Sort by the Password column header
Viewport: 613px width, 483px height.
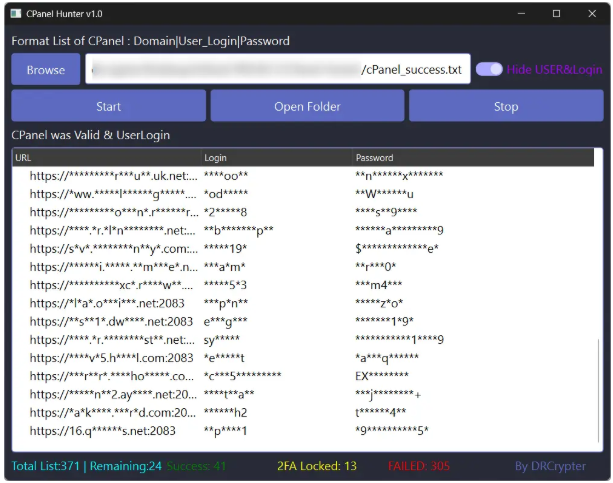coord(473,158)
